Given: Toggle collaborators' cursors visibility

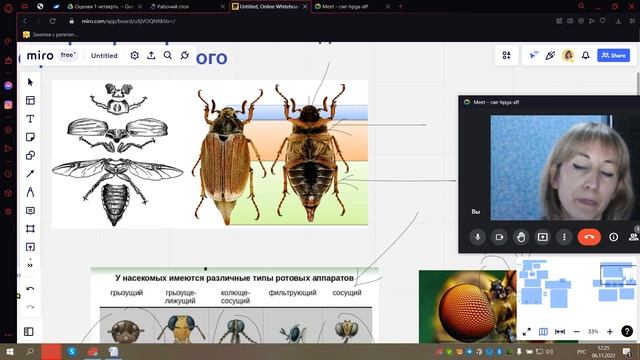Looking at the screenshot, I should point(533,56).
